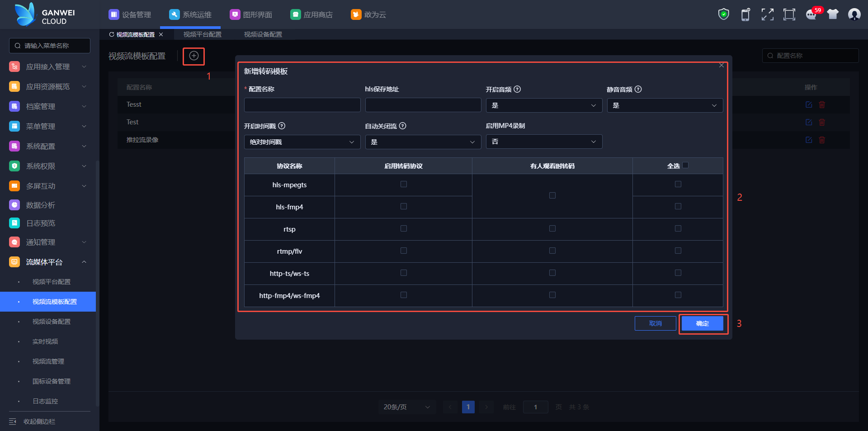The width and height of the screenshot is (868, 431).
Task: Open messages with the 59 badge
Action: point(811,14)
